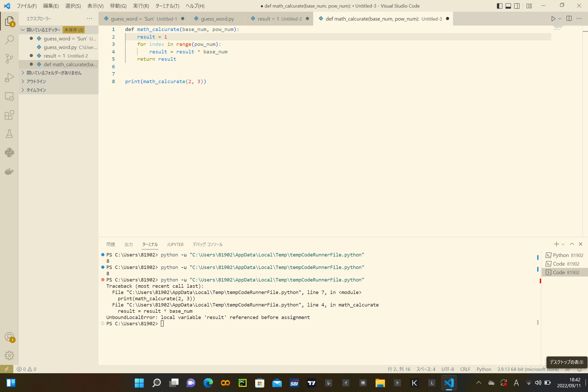Click the editor minimap preview
This screenshot has height=392, width=588.
[x=557, y=28]
